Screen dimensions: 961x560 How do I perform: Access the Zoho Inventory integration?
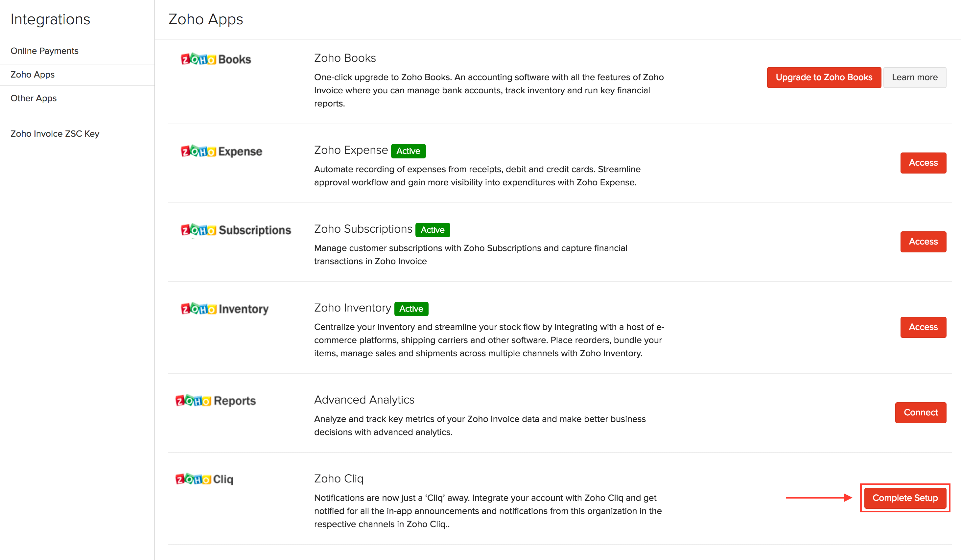(x=923, y=327)
